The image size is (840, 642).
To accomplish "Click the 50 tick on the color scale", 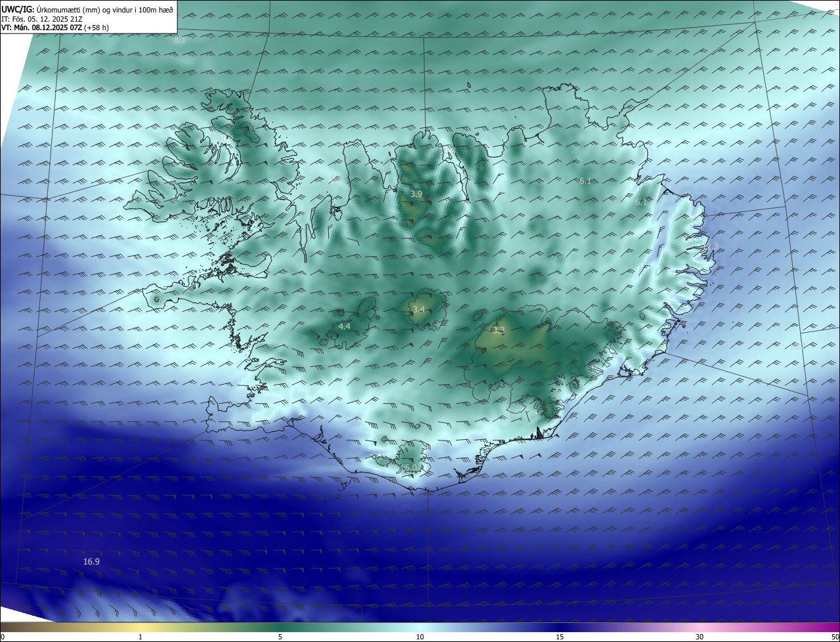I will [835, 637].
